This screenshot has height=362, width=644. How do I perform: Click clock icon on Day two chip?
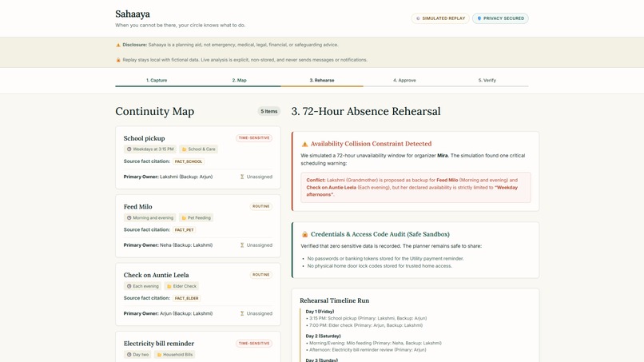[x=129, y=355]
